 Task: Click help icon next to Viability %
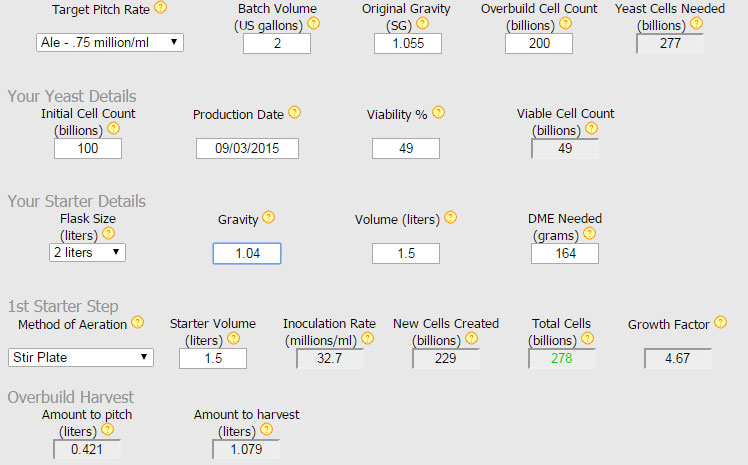click(438, 114)
